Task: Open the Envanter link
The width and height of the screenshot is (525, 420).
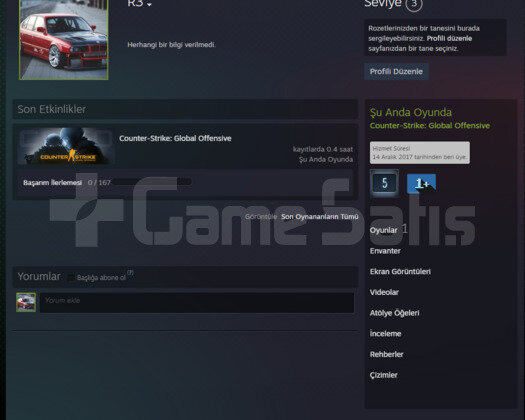Action: click(385, 251)
